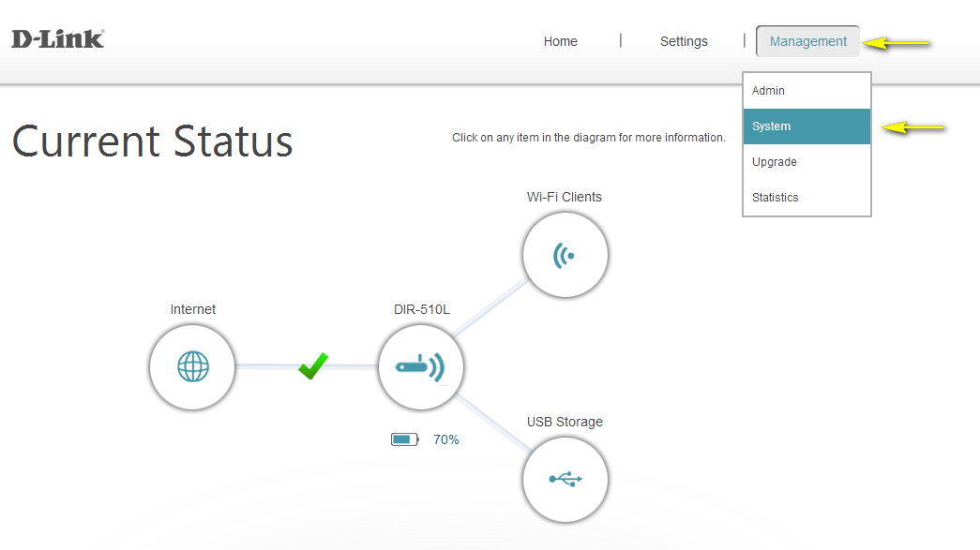
Task: Click the 'DIR-510L' device name label
Action: [x=421, y=309]
